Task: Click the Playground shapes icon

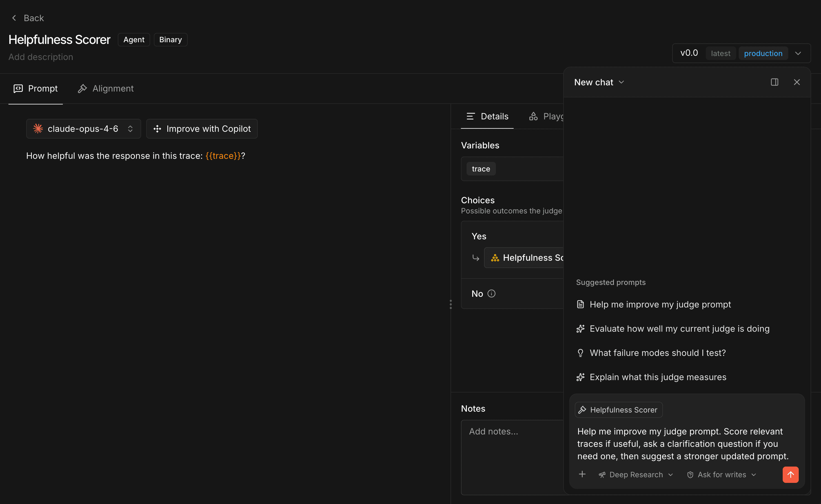Action: [x=533, y=116]
